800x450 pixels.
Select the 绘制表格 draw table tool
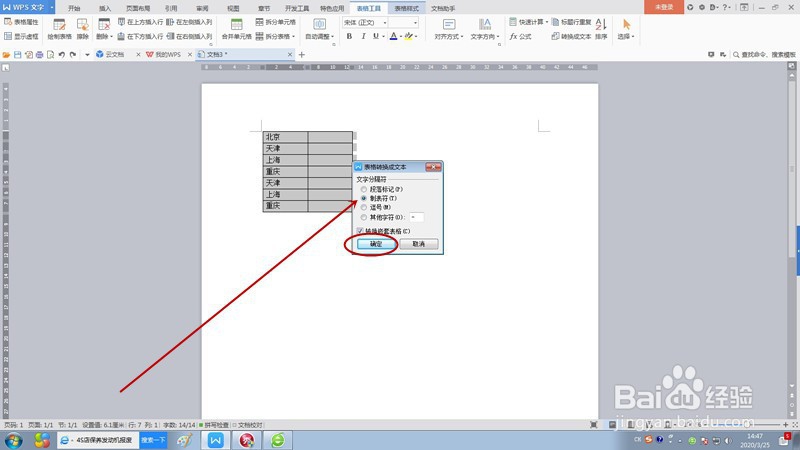(59, 29)
